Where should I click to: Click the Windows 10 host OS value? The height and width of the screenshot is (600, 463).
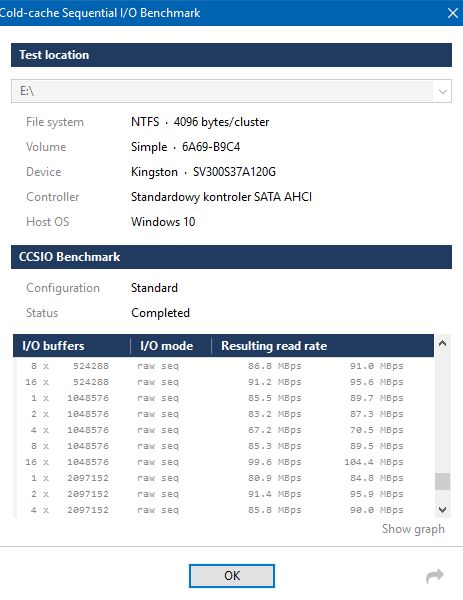click(163, 222)
